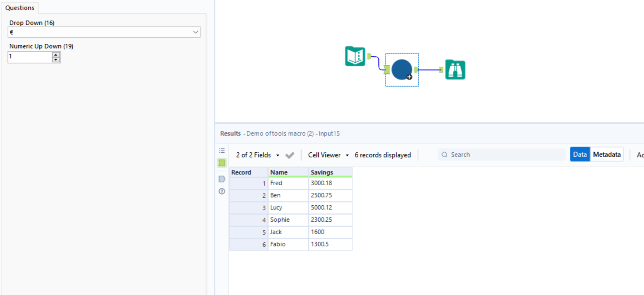The height and width of the screenshot is (295, 644).
Task: Click the macro's green input anchor
Action: click(x=387, y=69)
